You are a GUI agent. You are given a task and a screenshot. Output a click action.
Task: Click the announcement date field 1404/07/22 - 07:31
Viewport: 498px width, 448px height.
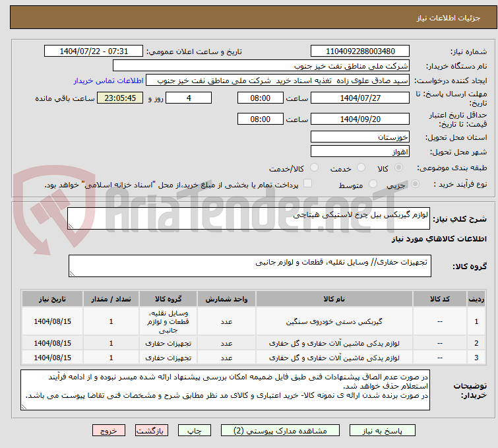coord(94,51)
